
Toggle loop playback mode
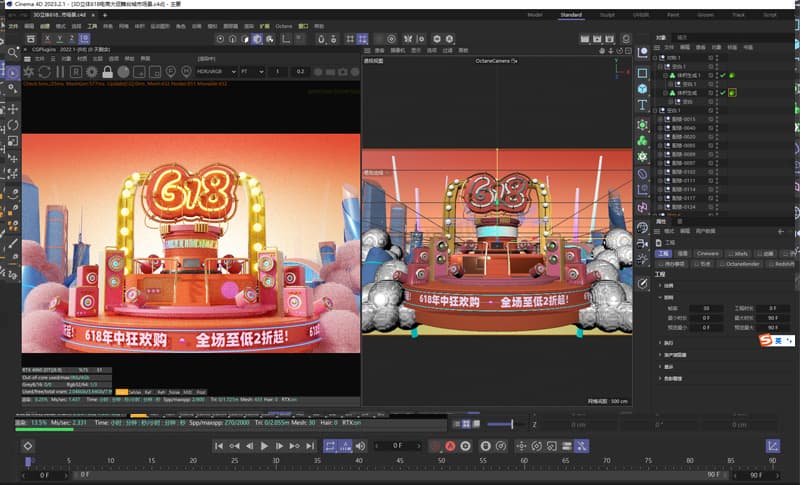tap(330, 446)
